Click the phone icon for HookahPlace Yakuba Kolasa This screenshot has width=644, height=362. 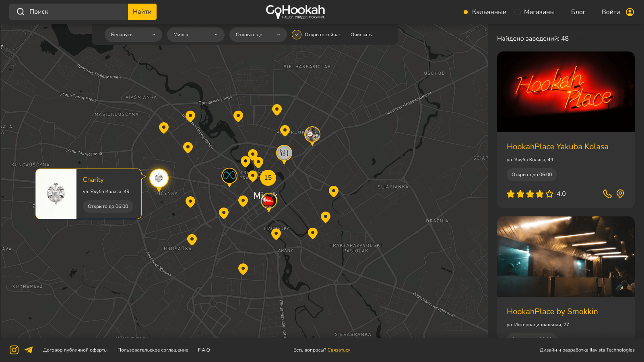[607, 194]
